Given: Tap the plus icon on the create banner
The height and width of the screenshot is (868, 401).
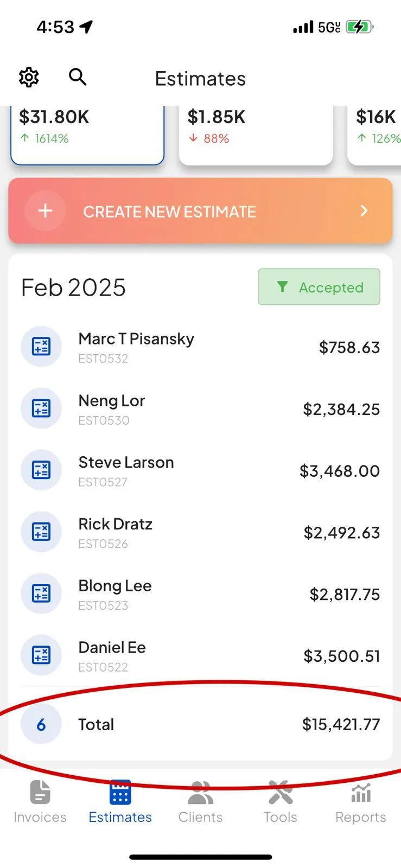Looking at the screenshot, I should point(46,210).
